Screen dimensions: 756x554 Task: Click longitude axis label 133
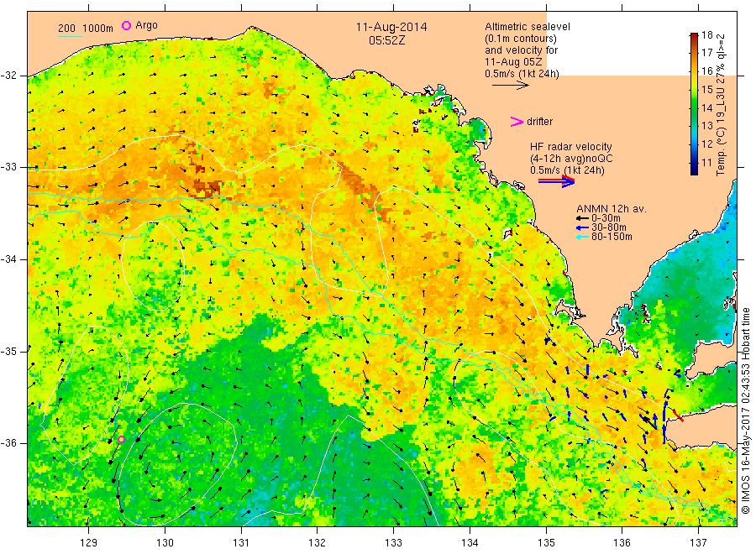[x=393, y=542]
